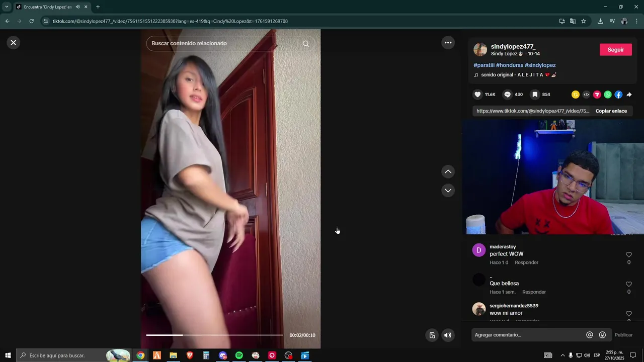Like the video with the heart icon
The width and height of the screenshot is (644, 362).
coord(477,95)
